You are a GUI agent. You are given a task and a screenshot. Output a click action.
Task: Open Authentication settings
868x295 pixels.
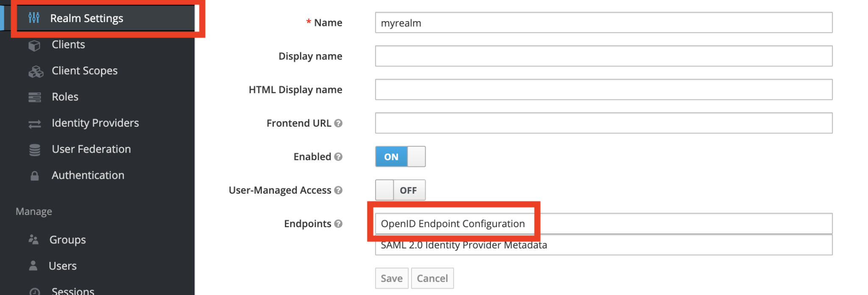coord(88,175)
